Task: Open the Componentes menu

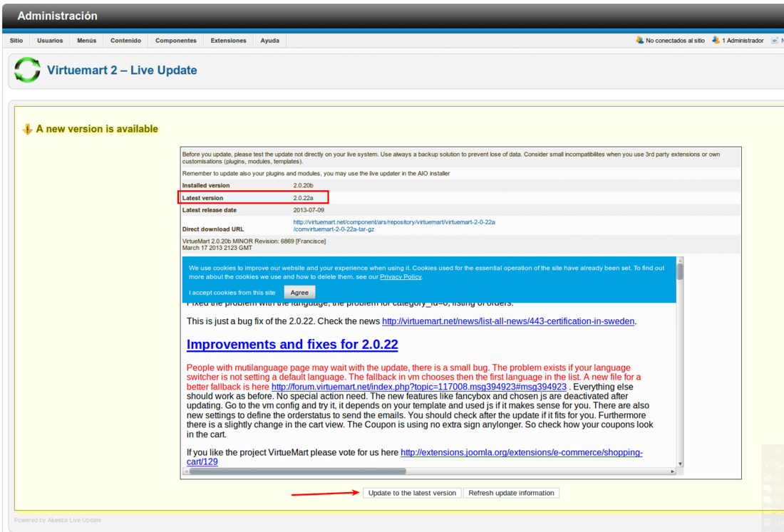Action: (x=176, y=41)
